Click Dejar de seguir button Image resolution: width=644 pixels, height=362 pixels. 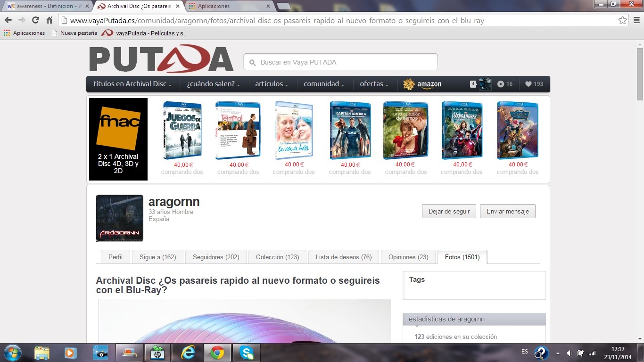click(x=449, y=211)
